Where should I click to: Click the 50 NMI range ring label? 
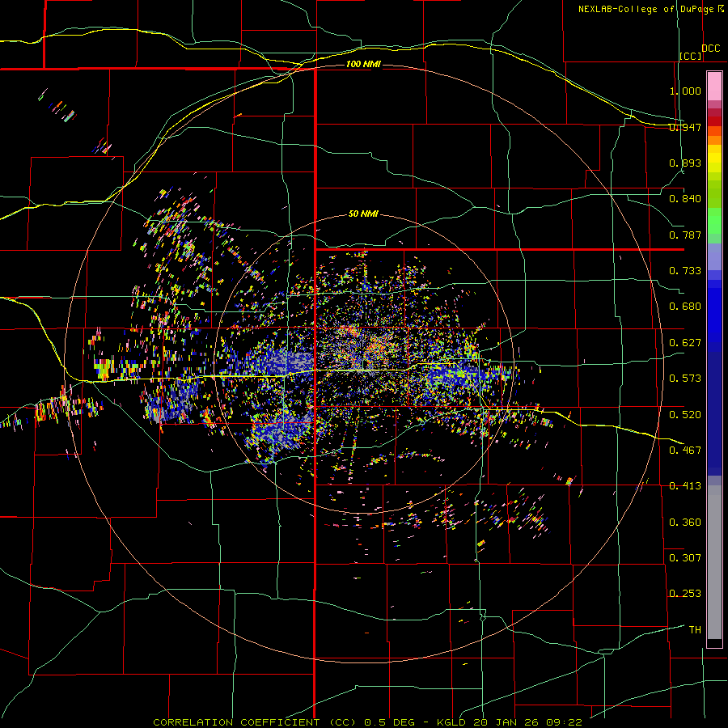363,214
